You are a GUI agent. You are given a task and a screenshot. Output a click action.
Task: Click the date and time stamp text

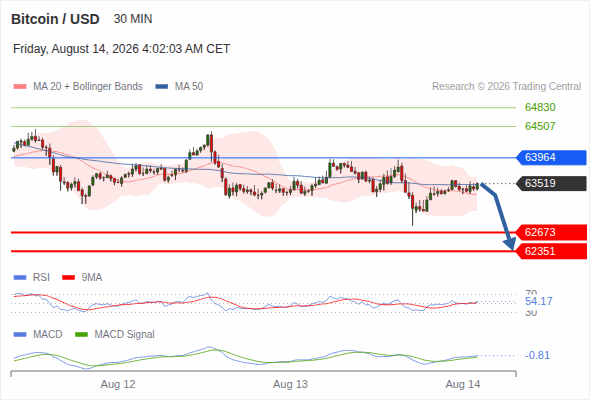coord(122,49)
